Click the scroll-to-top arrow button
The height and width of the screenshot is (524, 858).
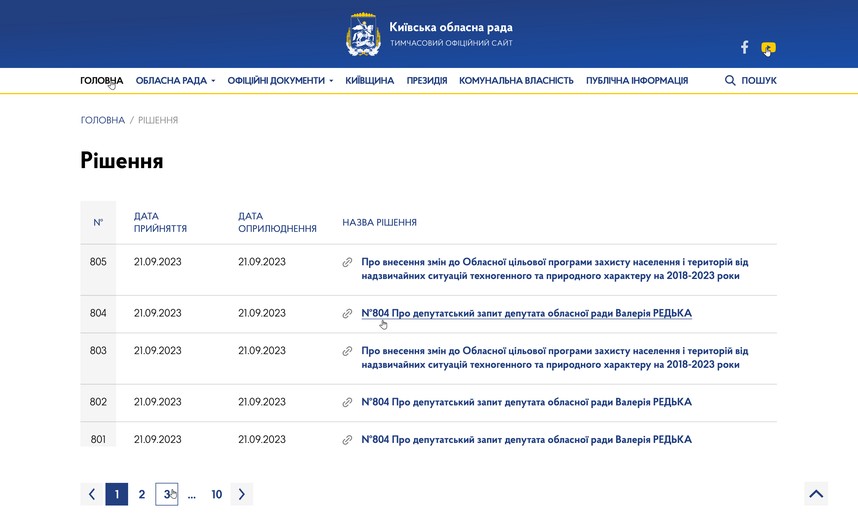[x=816, y=494]
